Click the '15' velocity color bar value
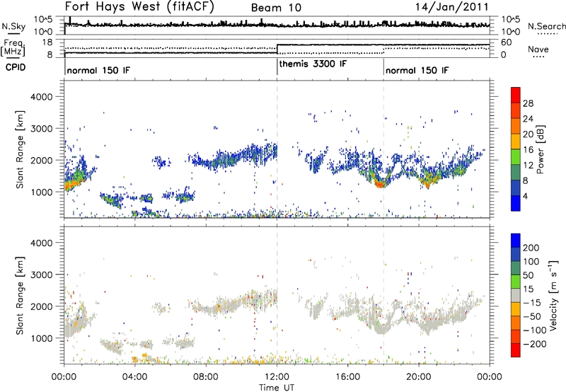566x392 pixels. pyautogui.click(x=528, y=289)
